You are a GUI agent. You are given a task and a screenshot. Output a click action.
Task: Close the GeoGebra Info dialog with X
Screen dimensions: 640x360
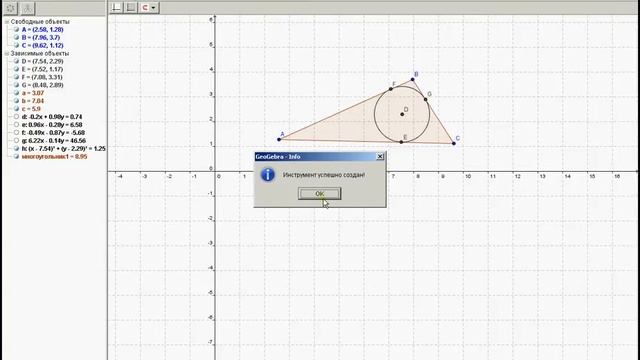pyautogui.click(x=380, y=156)
